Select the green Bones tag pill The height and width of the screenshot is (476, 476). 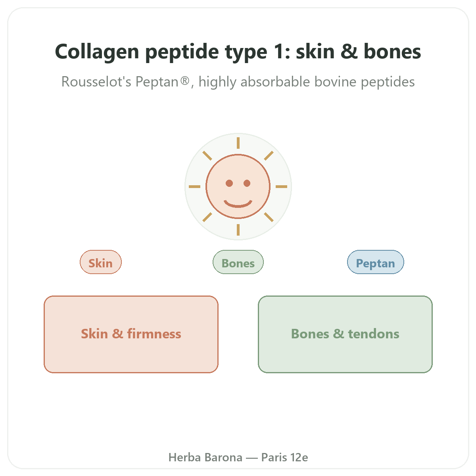click(x=238, y=262)
